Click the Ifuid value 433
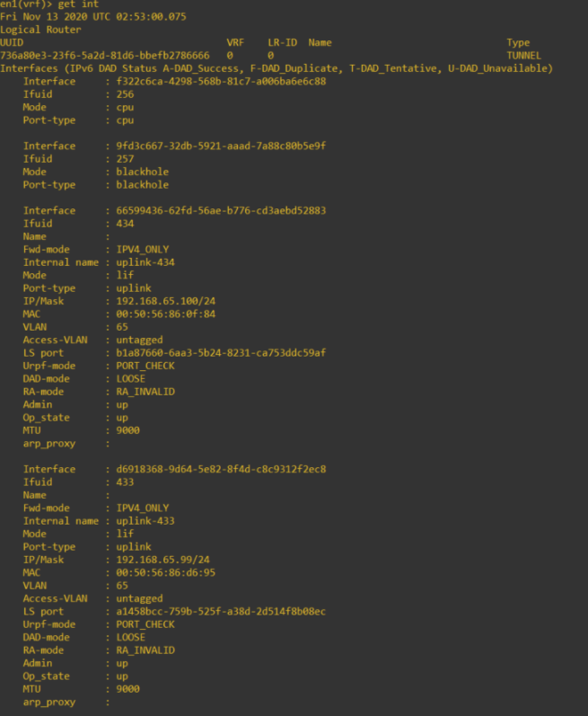 (125, 482)
